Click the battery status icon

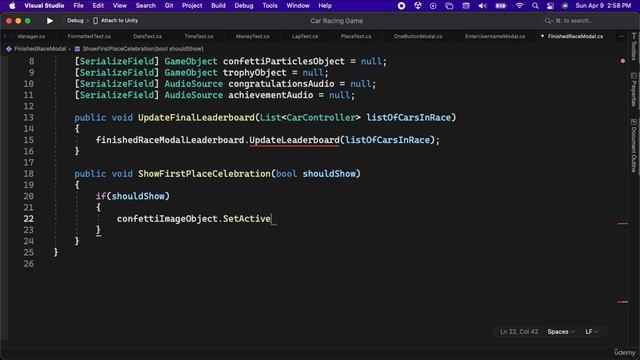click(501, 6)
